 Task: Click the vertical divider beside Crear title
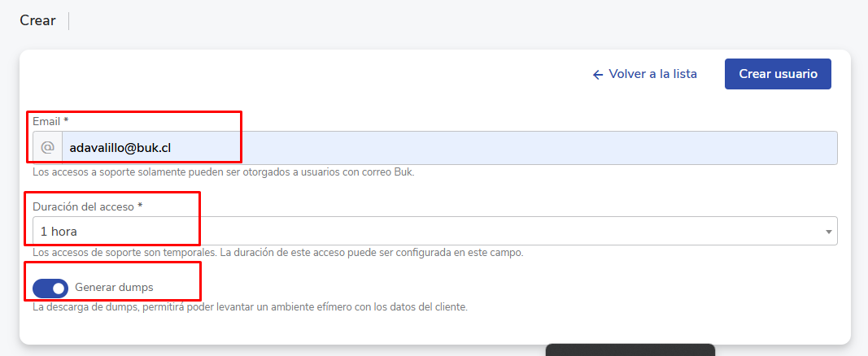coord(69,21)
